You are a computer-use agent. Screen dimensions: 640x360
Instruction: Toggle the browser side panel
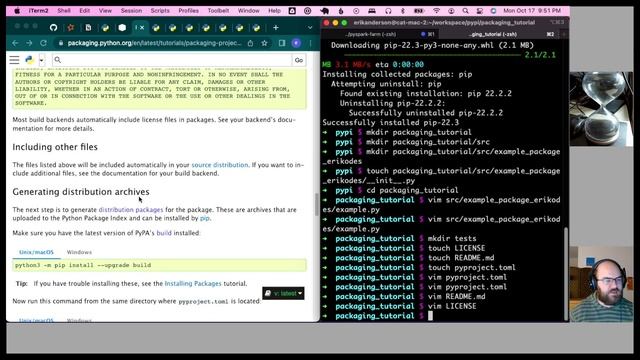coord(282,43)
